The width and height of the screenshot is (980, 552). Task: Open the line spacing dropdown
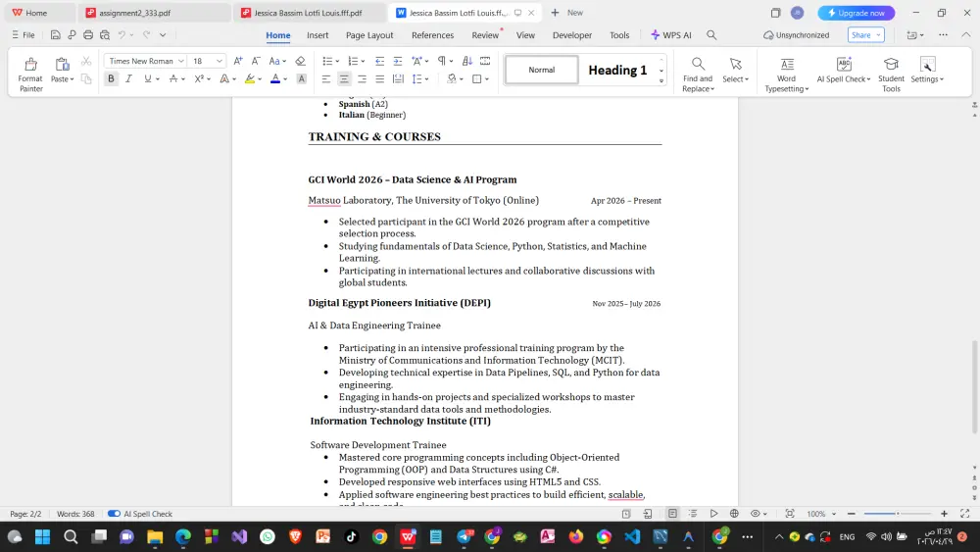[419, 78]
